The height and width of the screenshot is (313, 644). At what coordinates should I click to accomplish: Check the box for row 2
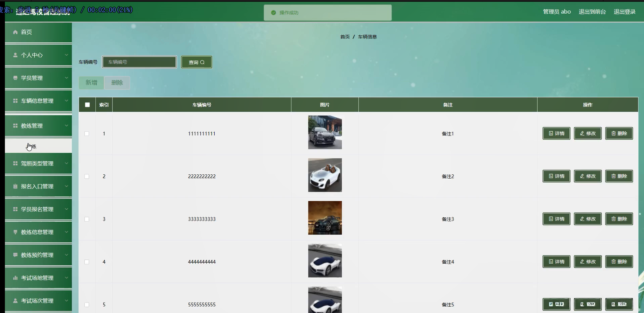tap(87, 176)
